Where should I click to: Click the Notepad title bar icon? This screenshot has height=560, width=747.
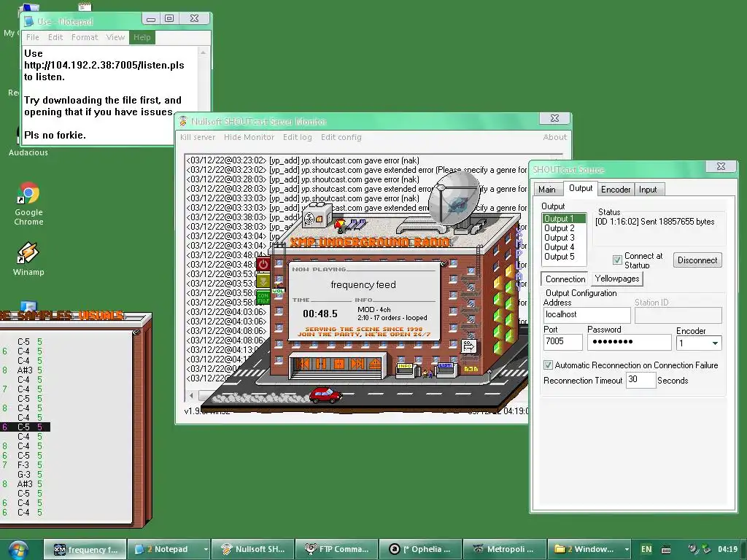pos(29,21)
